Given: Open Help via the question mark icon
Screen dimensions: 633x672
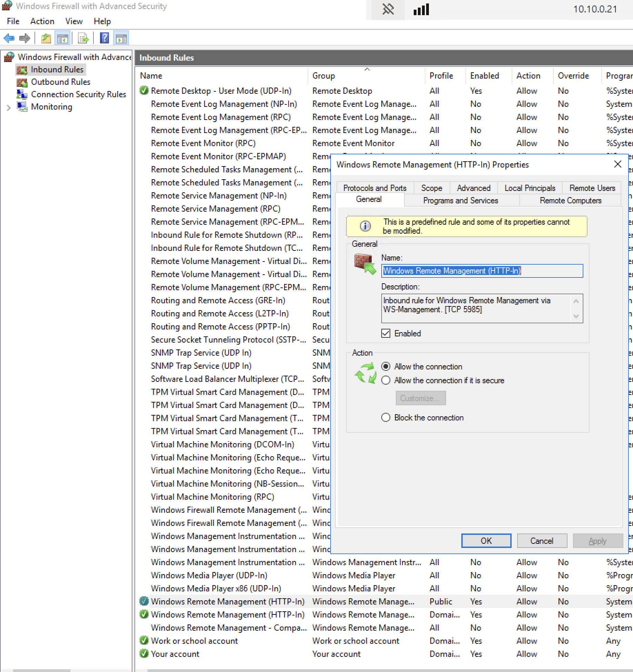Looking at the screenshot, I should (x=104, y=38).
